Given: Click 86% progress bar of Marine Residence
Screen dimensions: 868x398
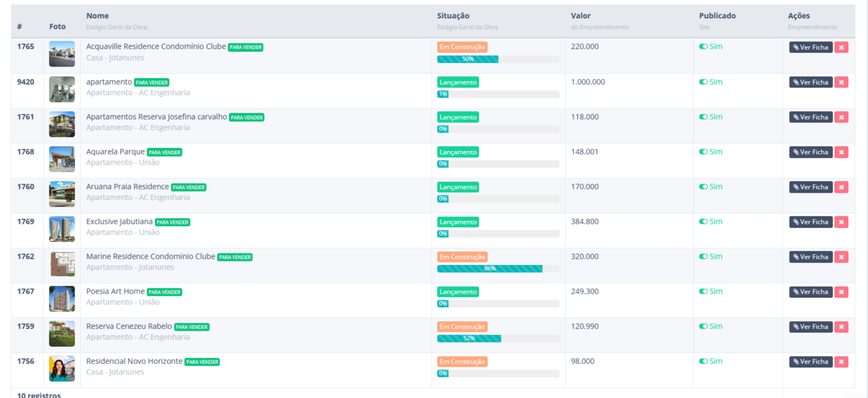Looking at the screenshot, I should click(x=490, y=269).
